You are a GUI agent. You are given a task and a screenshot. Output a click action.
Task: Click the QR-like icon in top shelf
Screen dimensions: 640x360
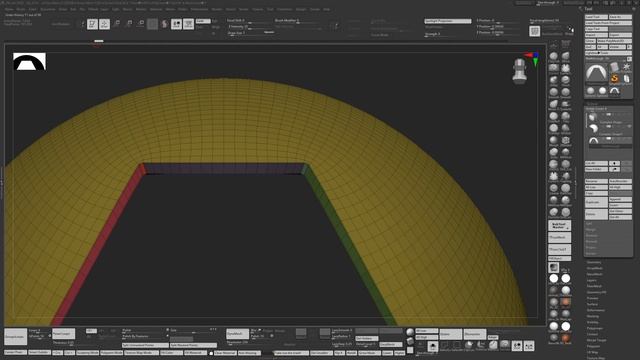click(x=535, y=31)
